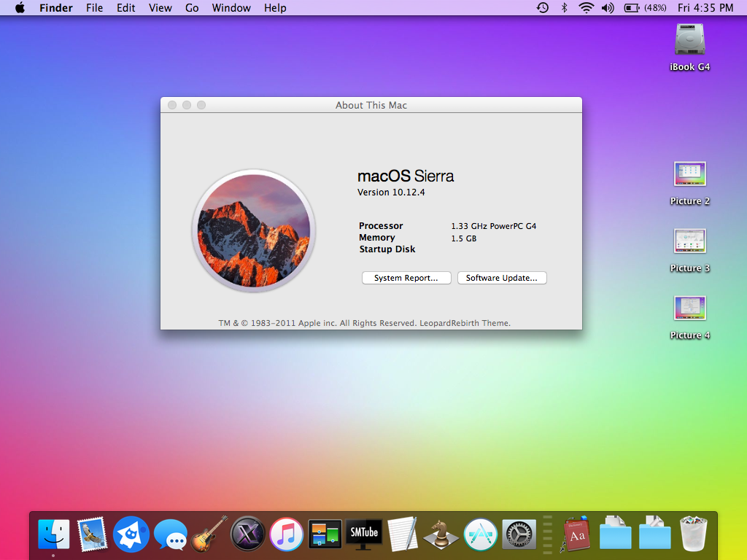Launch the Mail eagle stamp app
This screenshot has height=560, width=747.
click(92, 534)
